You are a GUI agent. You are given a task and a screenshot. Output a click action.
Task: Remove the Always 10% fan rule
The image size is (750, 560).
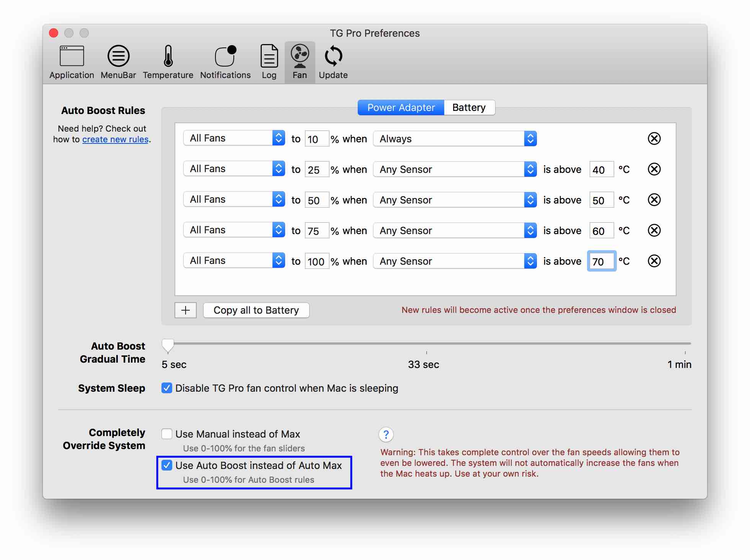tap(654, 138)
